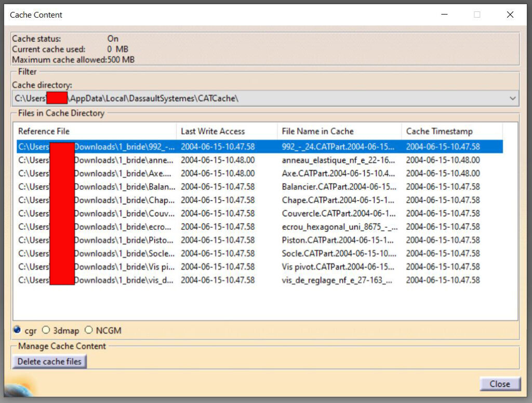This screenshot has width=532, height=403.
Task: Select the Axe.CATPart cache row
Action: (338, 174)
